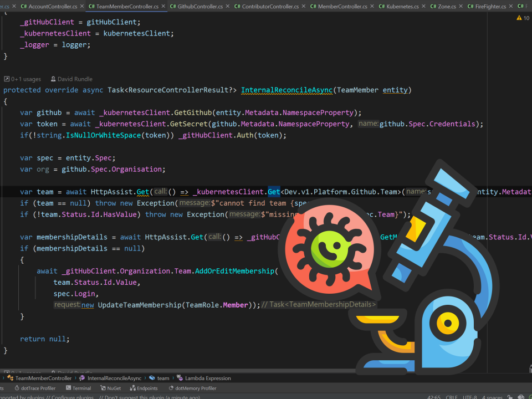The image size is (532, 399).
Task: Select the team breadcrumb item
Action: coord(163,378)
